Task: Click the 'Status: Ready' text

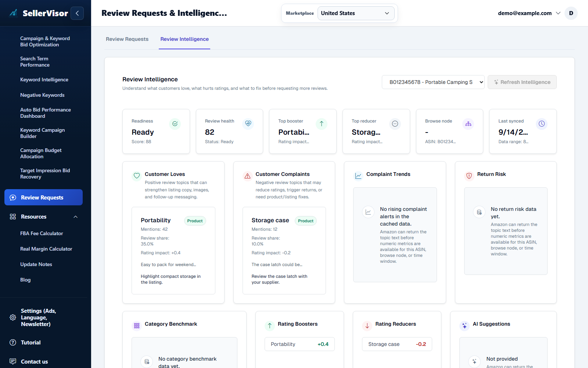Action: tap(219, 142)
